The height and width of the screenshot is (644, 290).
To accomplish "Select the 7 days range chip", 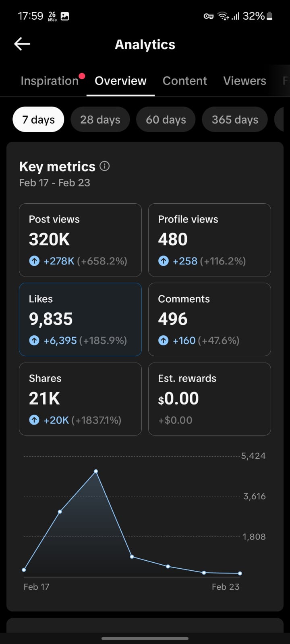I will (x=38, y=120).
